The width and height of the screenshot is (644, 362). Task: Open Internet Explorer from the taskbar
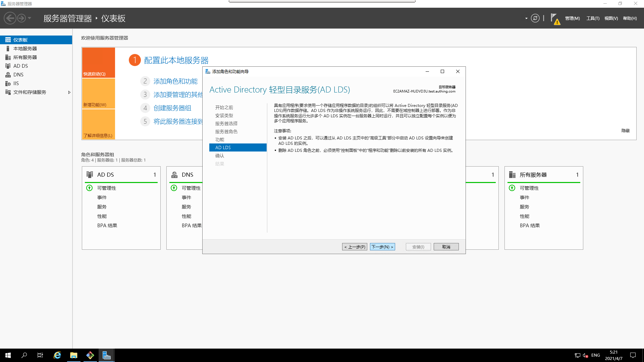pos(57,355)
